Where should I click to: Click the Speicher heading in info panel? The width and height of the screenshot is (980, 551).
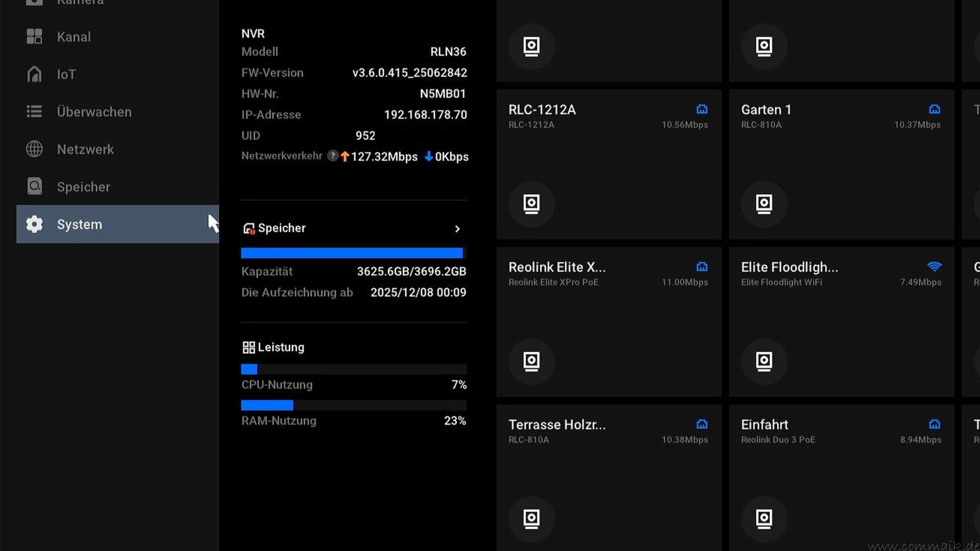pyautogui.click(x=281, y=228)
